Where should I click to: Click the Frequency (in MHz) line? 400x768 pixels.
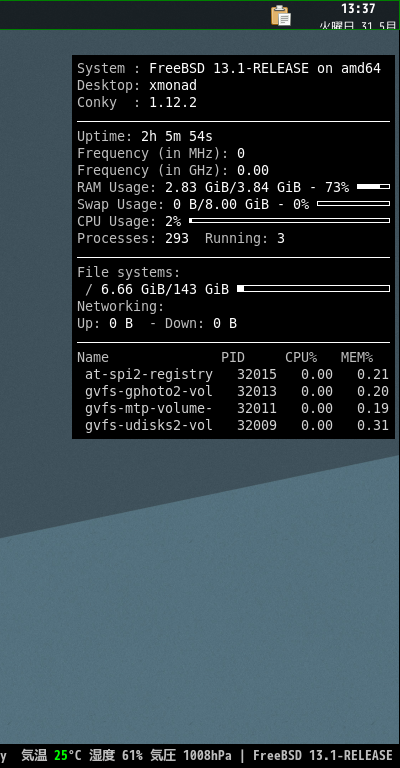161,153
